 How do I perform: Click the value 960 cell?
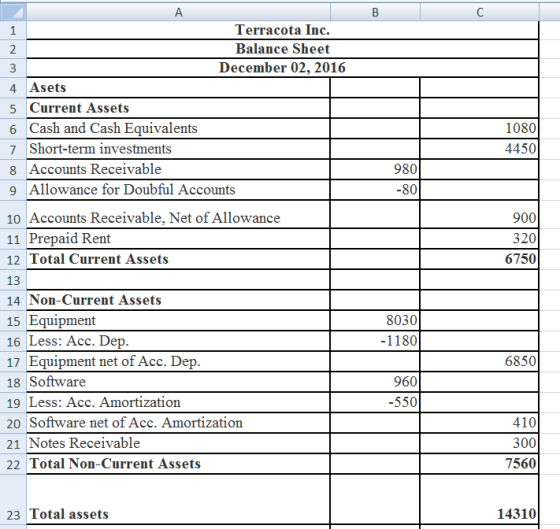pyautogui.click(x=375, y=382)
